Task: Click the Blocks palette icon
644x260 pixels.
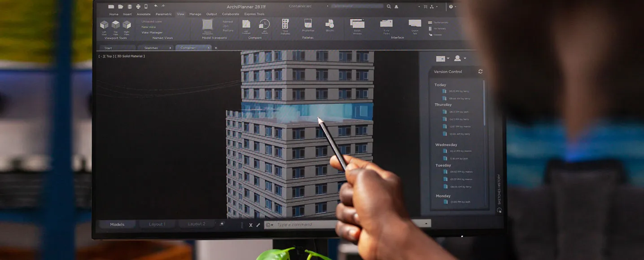Action: coord(329,24)
